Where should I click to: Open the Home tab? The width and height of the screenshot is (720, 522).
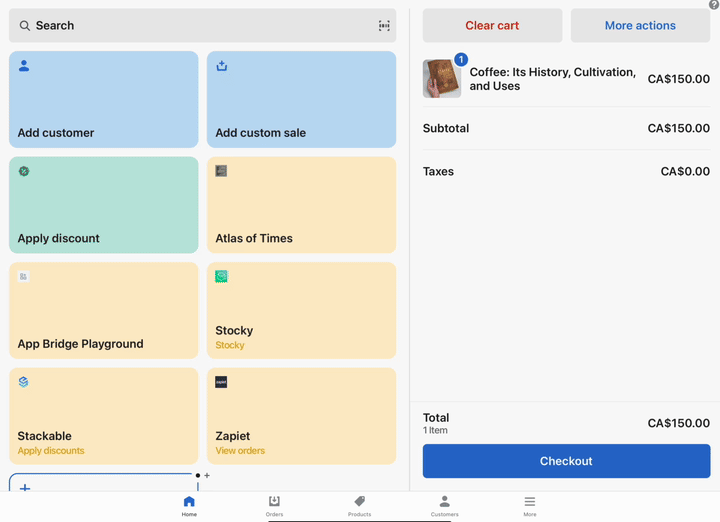pyautogui.click(x=189, y=506)
